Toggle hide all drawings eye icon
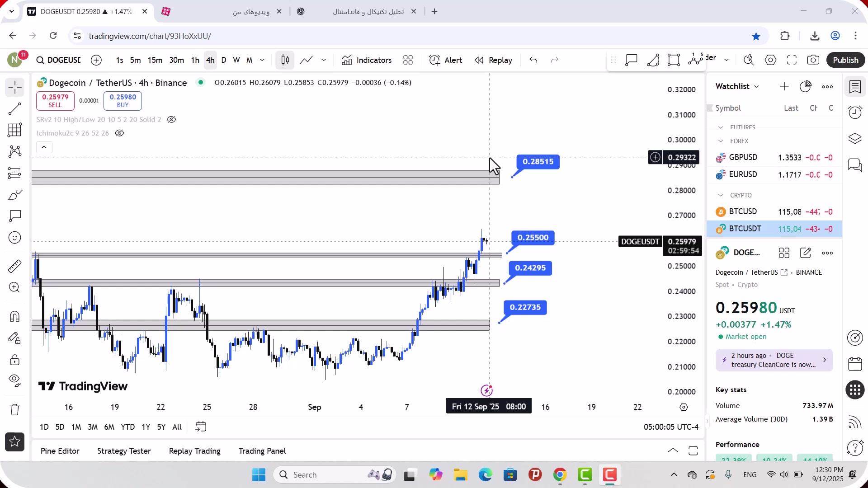868x488 pixels. point(15,381)
